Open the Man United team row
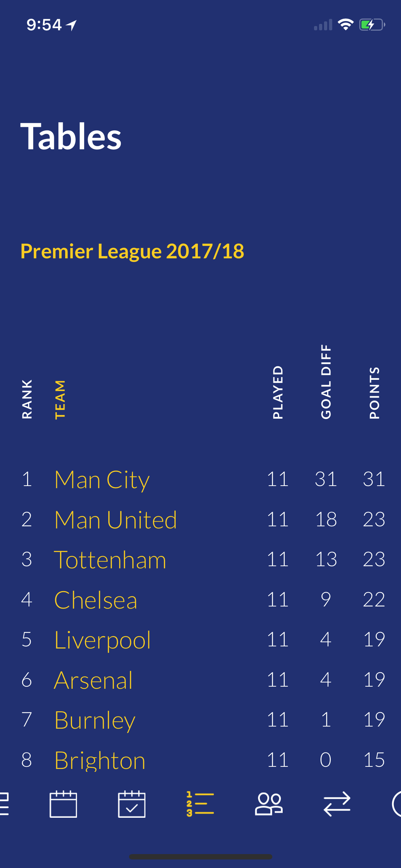 click(115, 520)
